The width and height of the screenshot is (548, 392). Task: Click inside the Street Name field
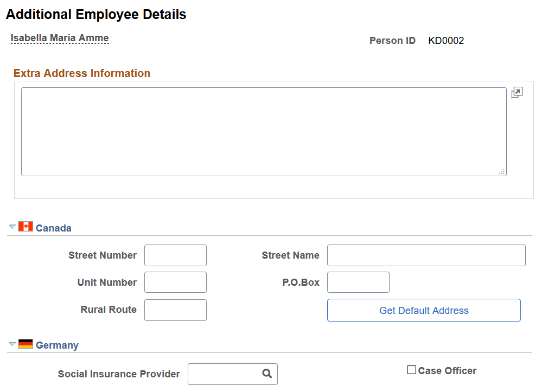click(x=426, y=255)
